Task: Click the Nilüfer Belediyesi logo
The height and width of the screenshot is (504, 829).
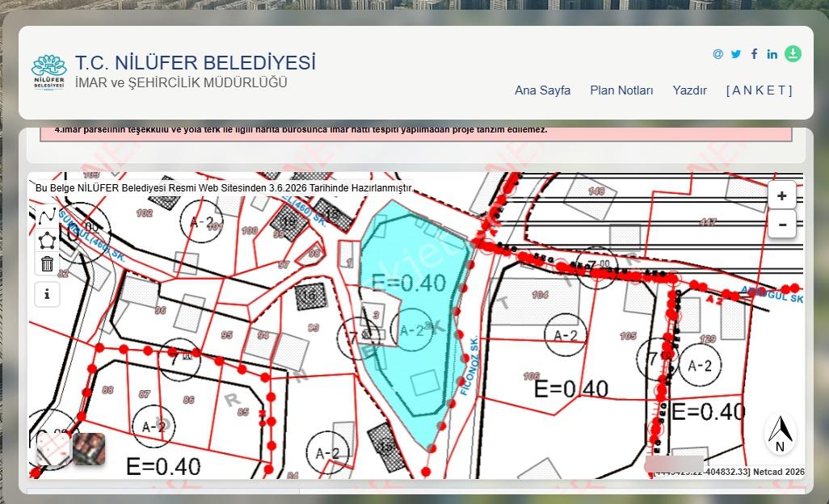Action: [49, 73]
